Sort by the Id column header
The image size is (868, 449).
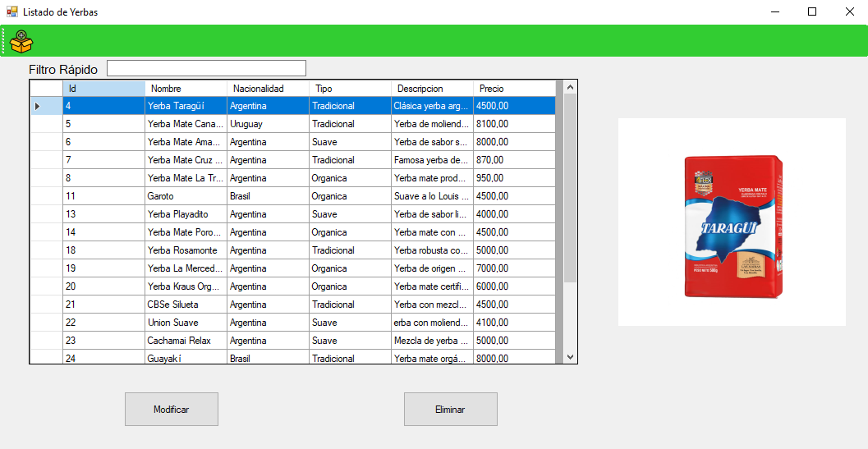click(x=103, y=88)
